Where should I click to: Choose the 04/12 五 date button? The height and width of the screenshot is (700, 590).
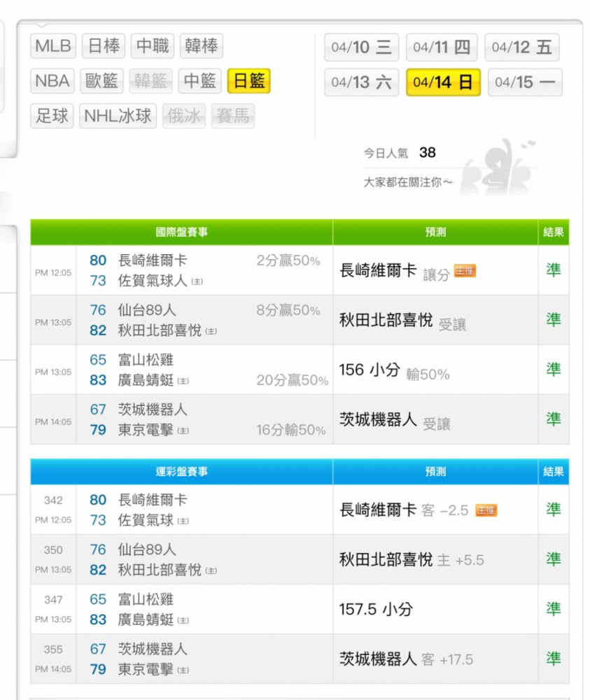pos(522,48)
